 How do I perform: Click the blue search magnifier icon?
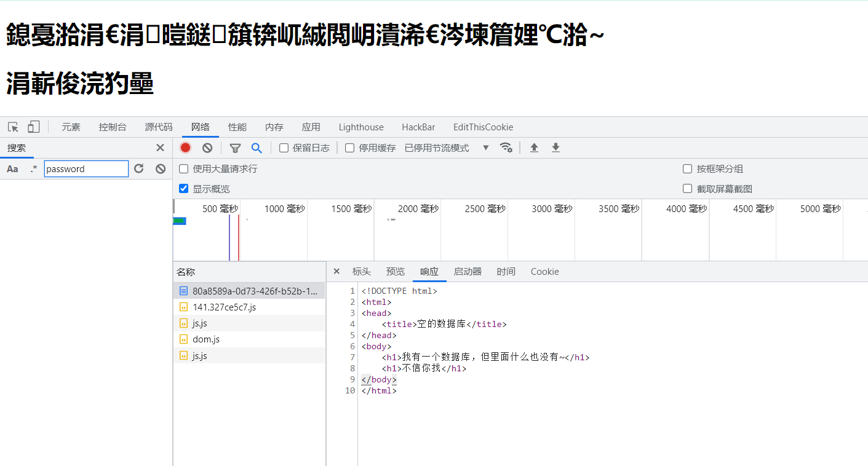click(x=257, y=148)
